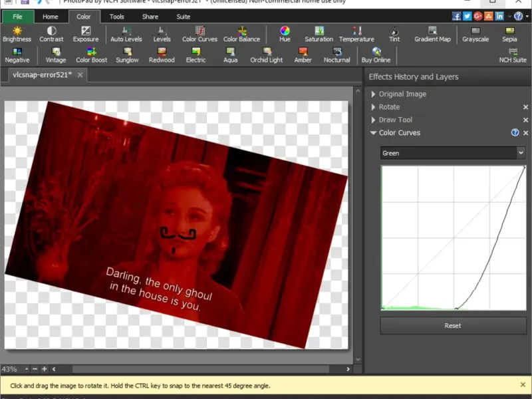Remove the Rotate effect layer
Image resolution: width=532 pixels, height=399 pixels.
[x=525, y=107]
